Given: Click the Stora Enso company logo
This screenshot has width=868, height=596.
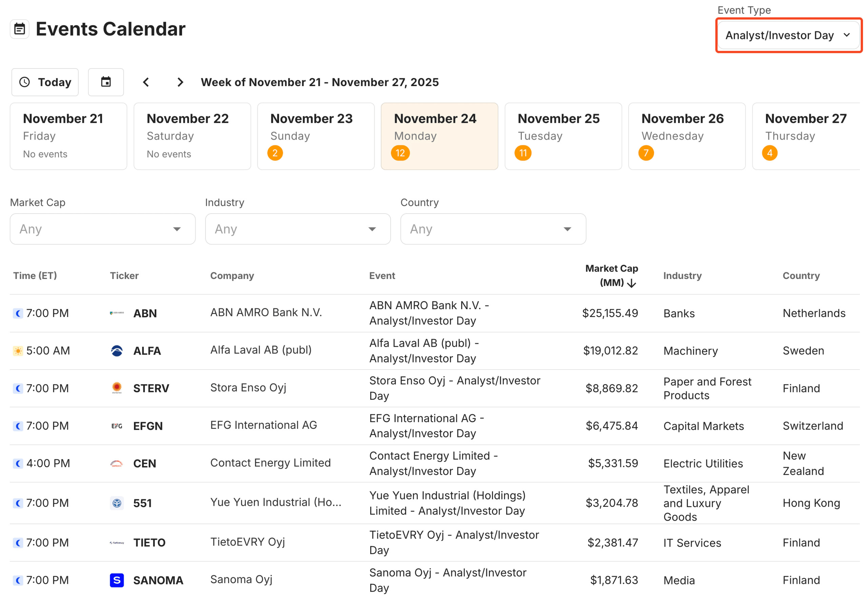Looking at the screenshot, I should point(117,388).
